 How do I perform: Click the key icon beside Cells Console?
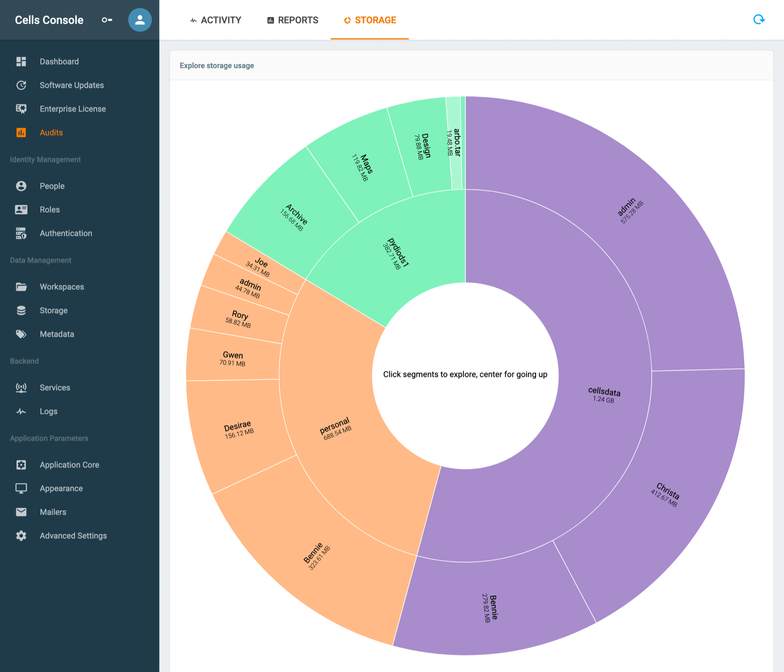(x=107, y=20)
